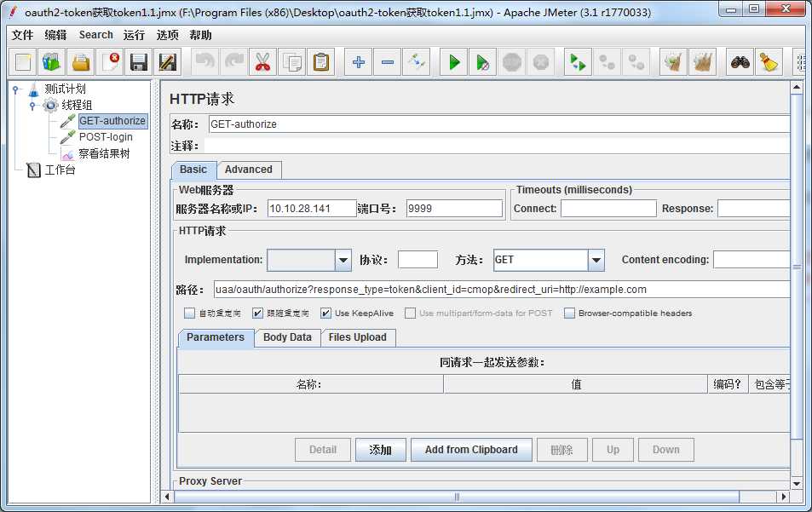
Task: Collapse the 测试计划 tree node
Action: [x=15, y=89]
